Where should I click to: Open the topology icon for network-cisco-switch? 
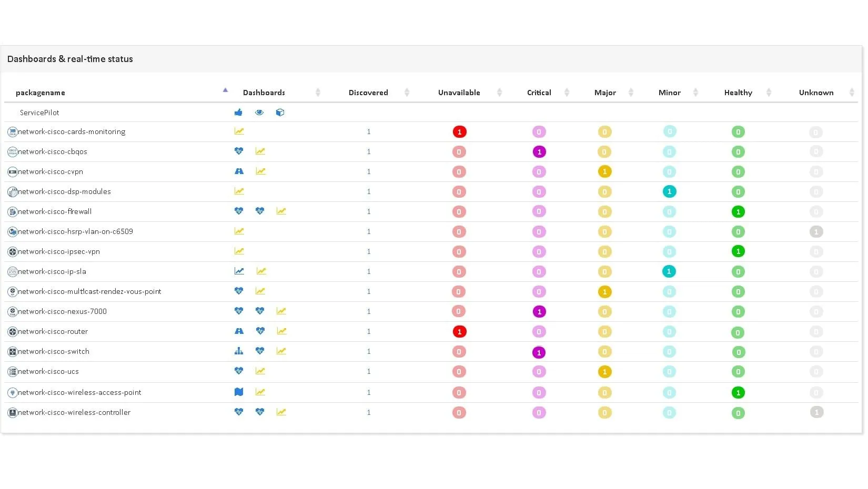239,351
